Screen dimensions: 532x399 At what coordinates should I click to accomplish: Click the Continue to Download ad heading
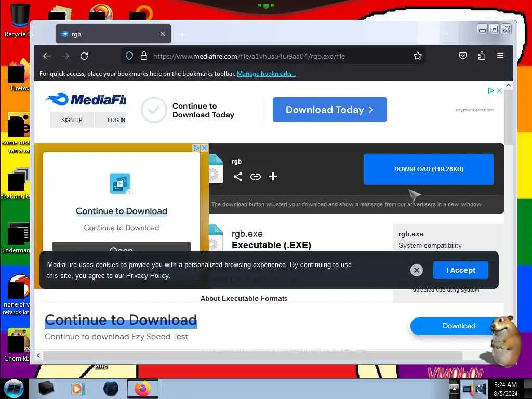click(x=122, y=211)
